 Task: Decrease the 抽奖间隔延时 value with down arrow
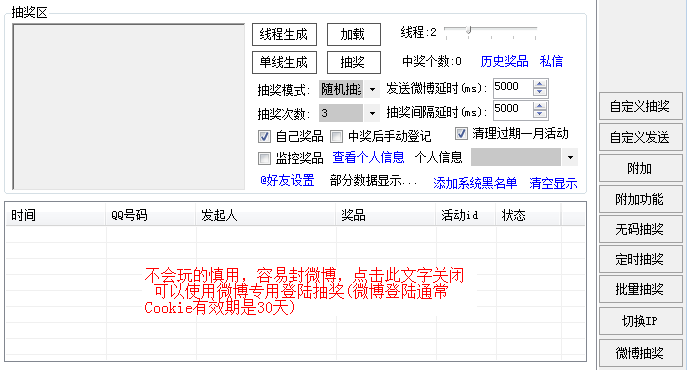540,114
